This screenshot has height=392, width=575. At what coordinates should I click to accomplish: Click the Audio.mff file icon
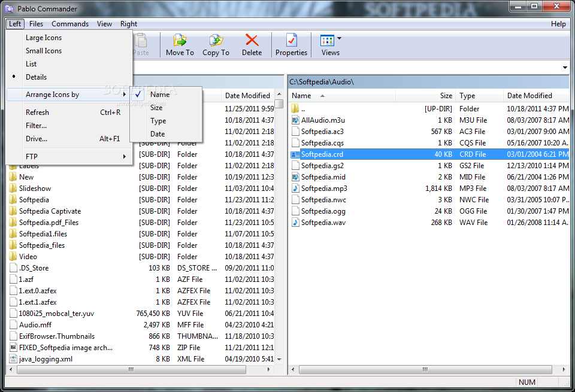13,324
